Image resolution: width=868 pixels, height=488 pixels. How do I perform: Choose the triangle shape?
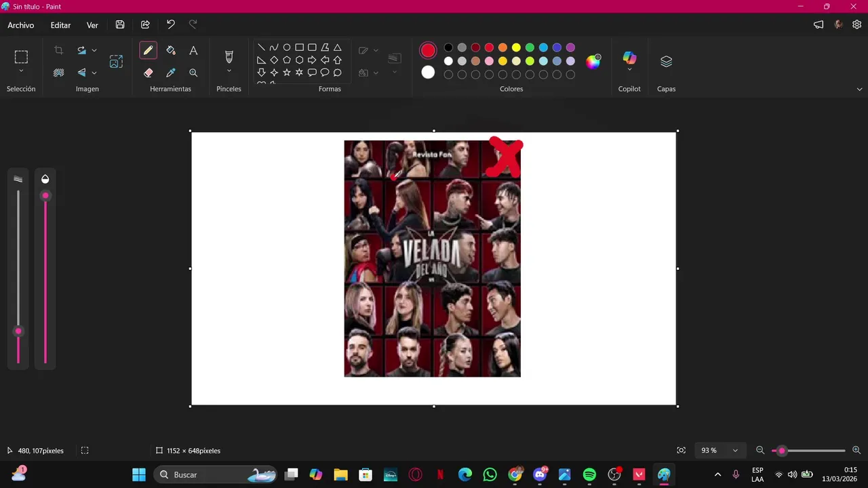[x=337, y=47]
